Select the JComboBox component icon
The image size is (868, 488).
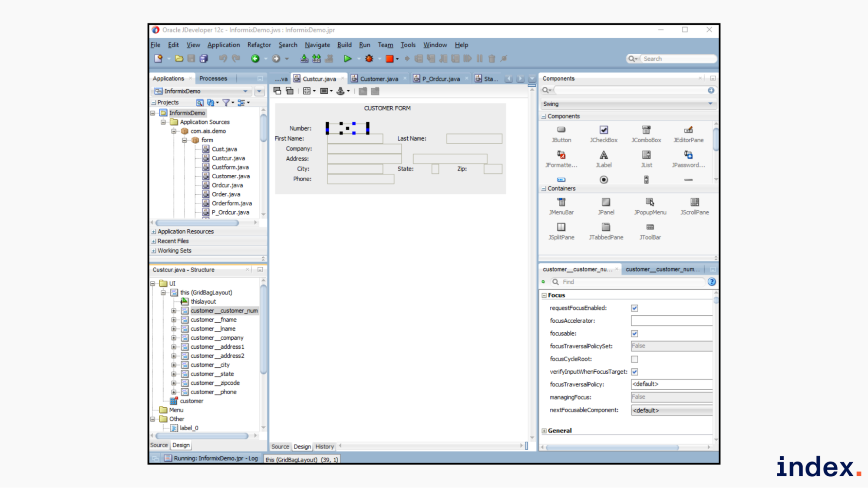646,130
